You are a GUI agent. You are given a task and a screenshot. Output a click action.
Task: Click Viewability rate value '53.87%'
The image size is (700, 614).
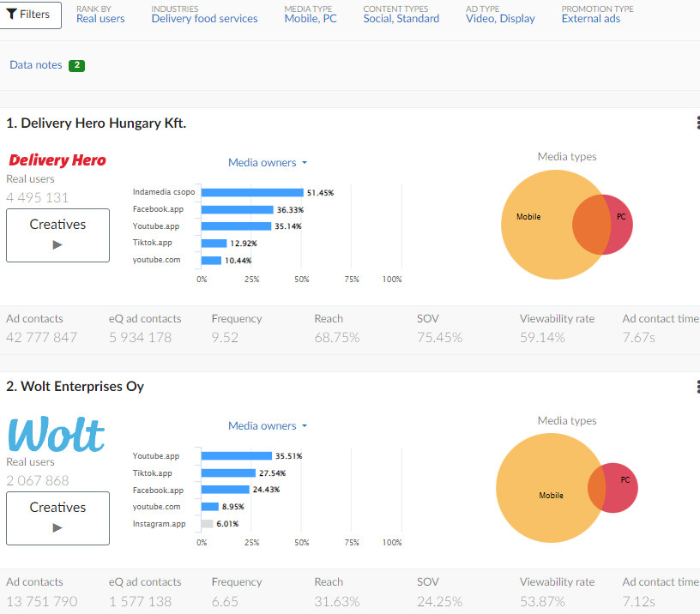point(542,601)
